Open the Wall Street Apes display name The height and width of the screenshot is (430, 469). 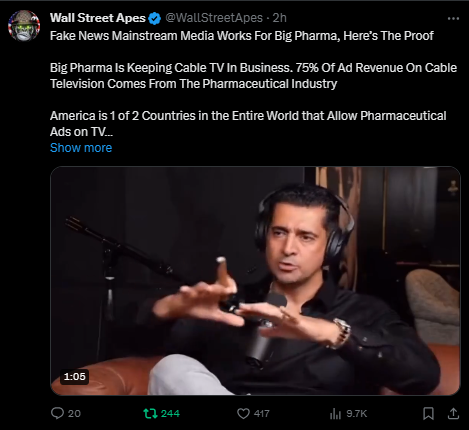click(x=98, y=18)
